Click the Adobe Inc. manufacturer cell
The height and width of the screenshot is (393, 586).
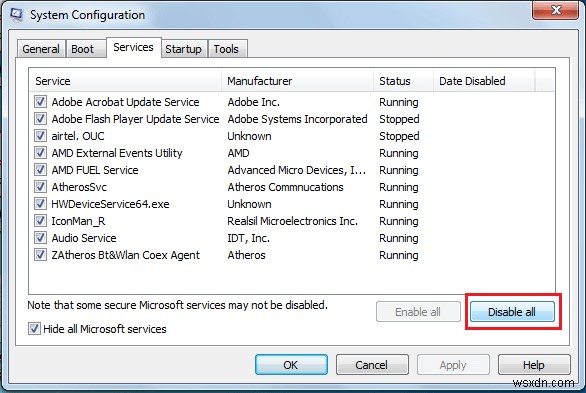click(x=253, y=102)
